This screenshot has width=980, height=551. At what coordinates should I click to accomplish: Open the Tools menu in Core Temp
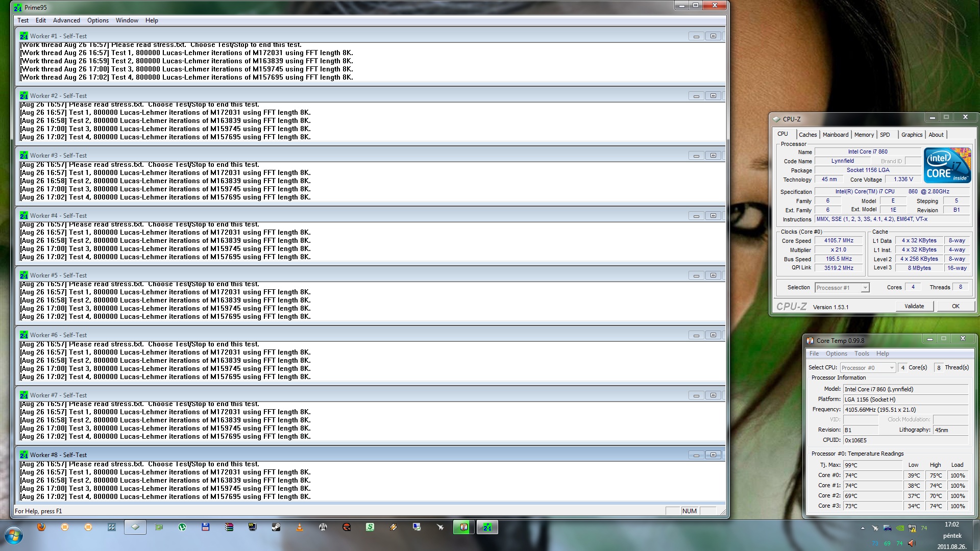click(x=862, y=354)
